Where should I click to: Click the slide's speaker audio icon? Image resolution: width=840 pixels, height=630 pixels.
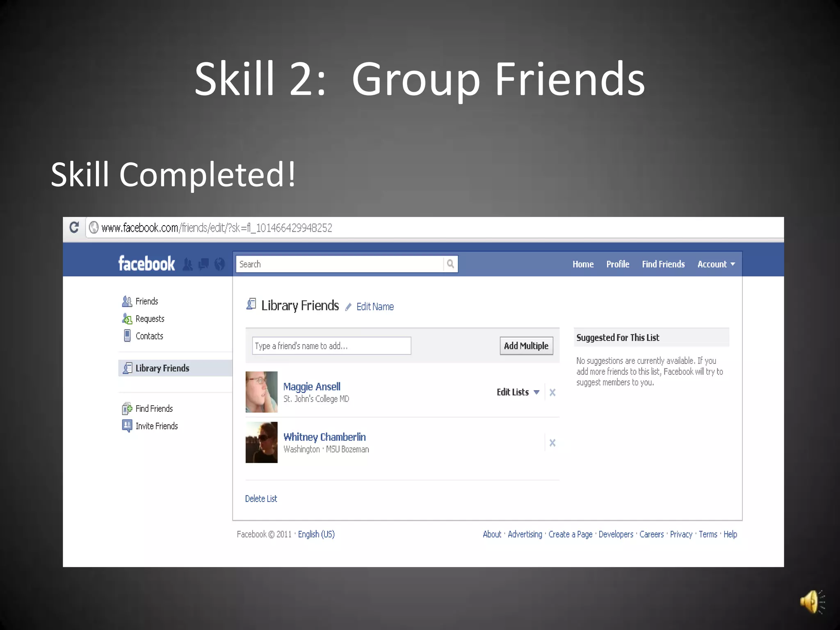[x=812, y=602]
